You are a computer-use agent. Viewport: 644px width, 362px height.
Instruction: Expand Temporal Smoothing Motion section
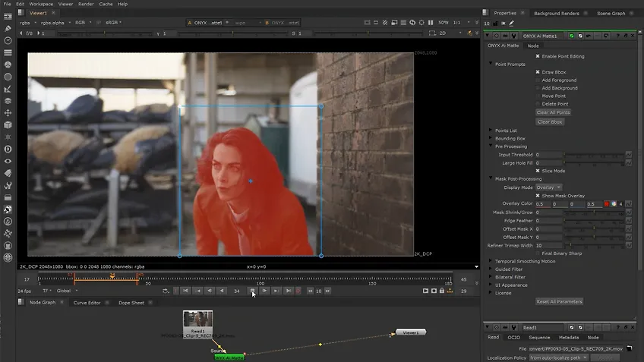pos(491,261)
